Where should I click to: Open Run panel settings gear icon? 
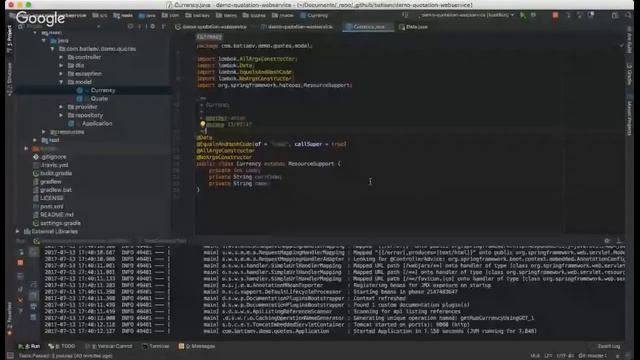click(x=607, y=241)
